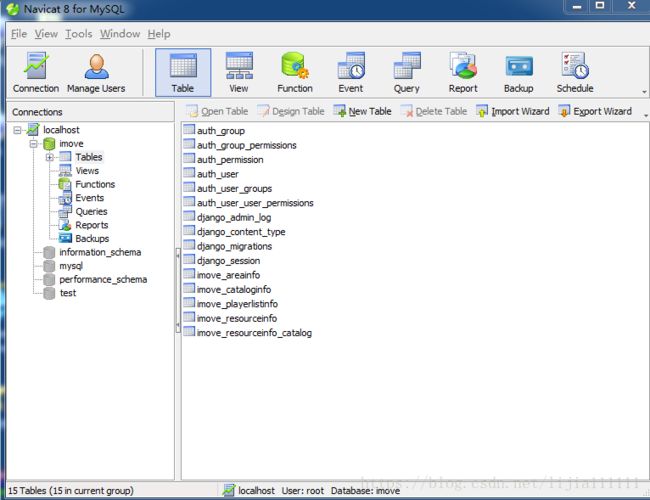This screenshot has width=650, height=500.
Task: Open Manage Users
Action: pos(96,73)
